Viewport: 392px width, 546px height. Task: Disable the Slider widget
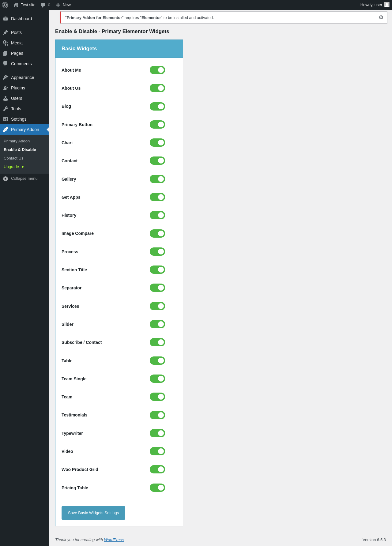(157, 324)
